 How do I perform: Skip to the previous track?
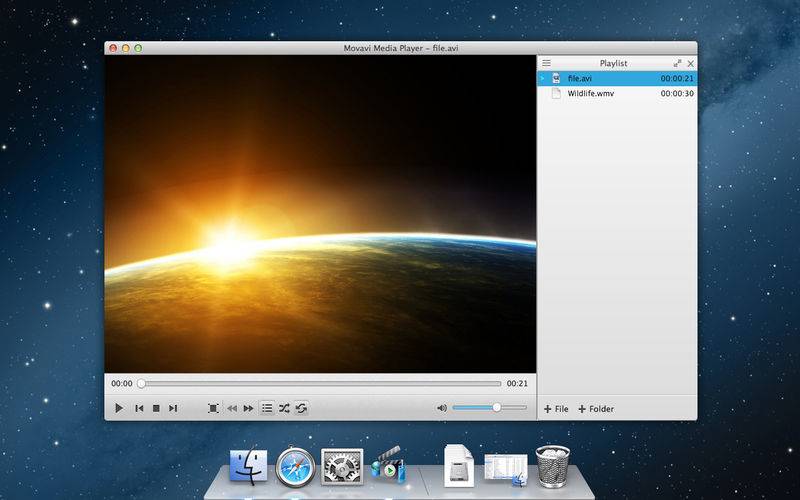pyautogui.click(x=139, y=408)
